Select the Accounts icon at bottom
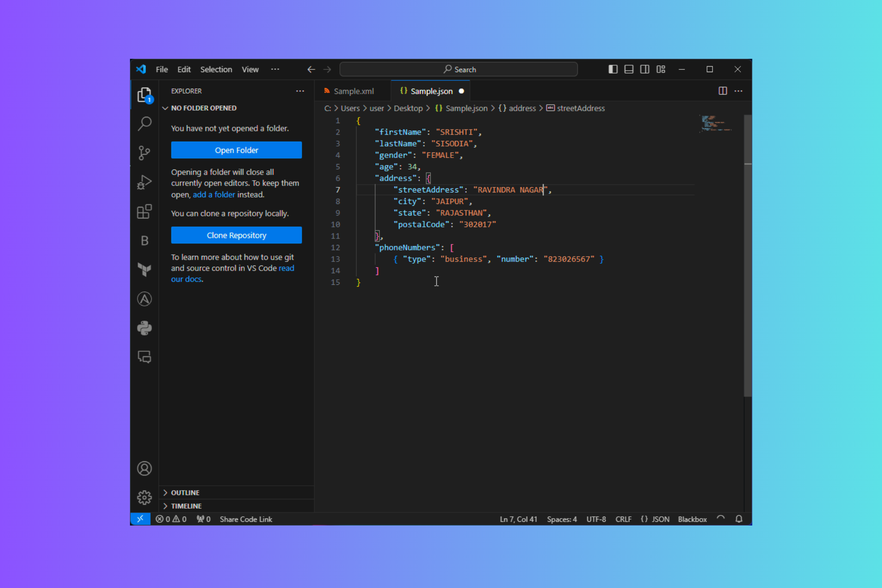 point(144,468)
